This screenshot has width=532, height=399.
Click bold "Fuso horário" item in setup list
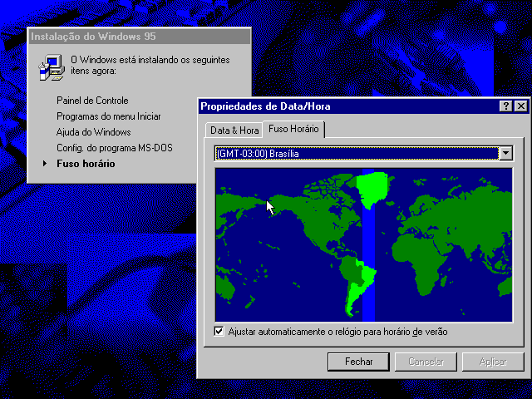pos(86,164)
